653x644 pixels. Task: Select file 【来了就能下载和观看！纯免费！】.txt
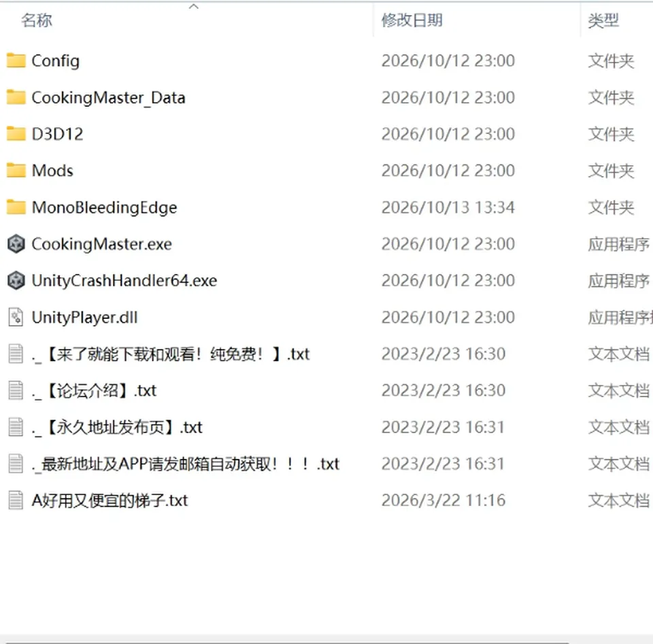171,354
